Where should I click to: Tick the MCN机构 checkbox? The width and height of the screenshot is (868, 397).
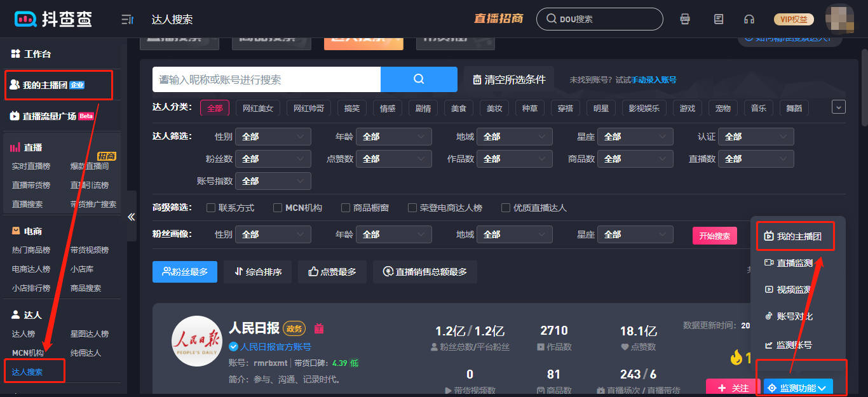[x=278, y=208]
